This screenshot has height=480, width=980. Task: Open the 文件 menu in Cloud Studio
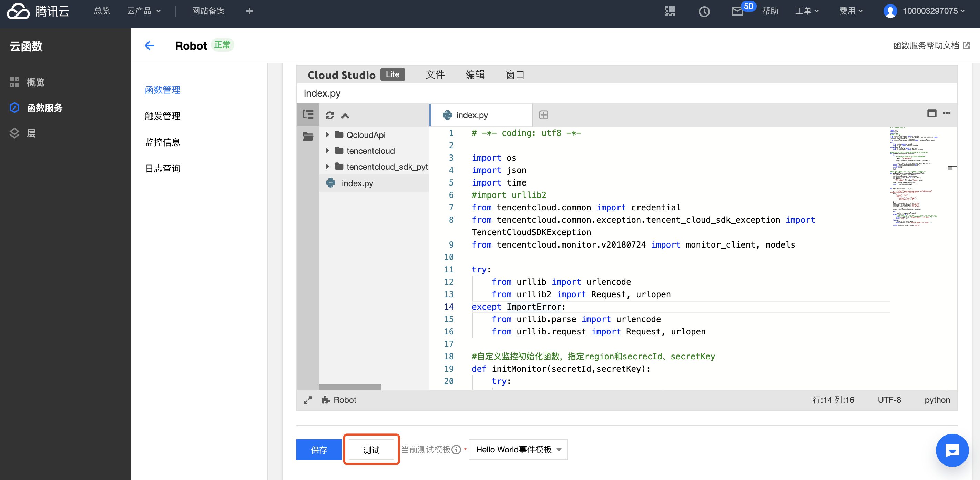[435, 74]
